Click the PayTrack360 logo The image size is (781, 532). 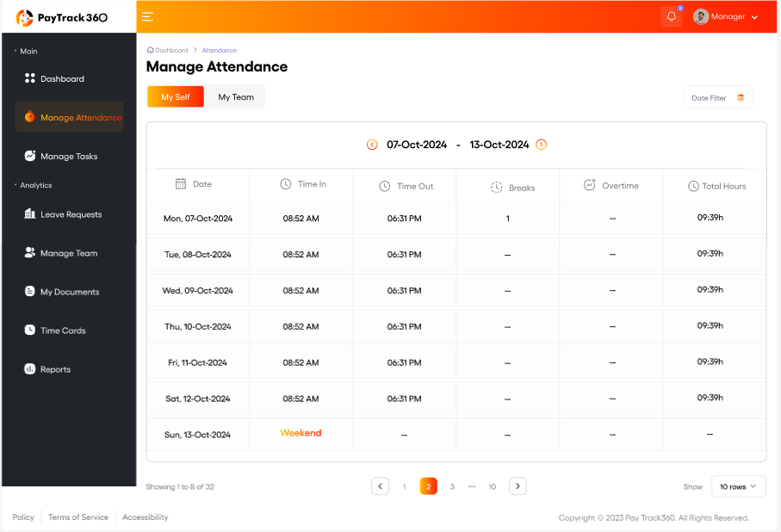tap(62, 17)
